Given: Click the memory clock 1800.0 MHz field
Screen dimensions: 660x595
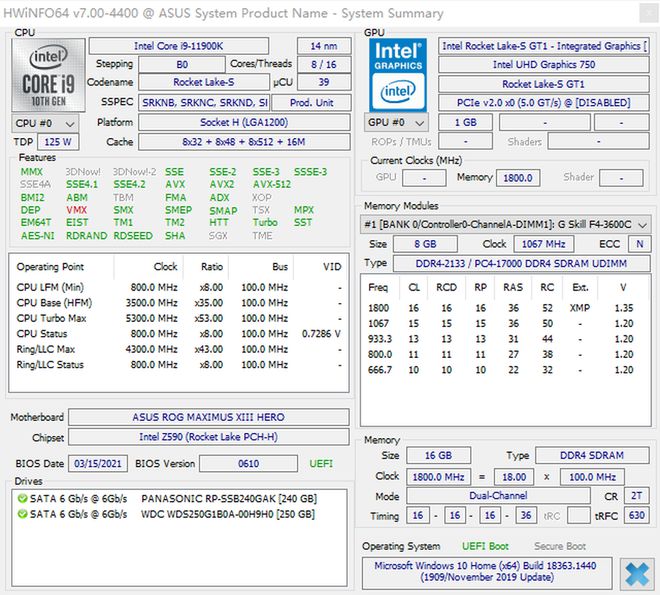Looking at the screenshot, I should [x=438, y=477].
